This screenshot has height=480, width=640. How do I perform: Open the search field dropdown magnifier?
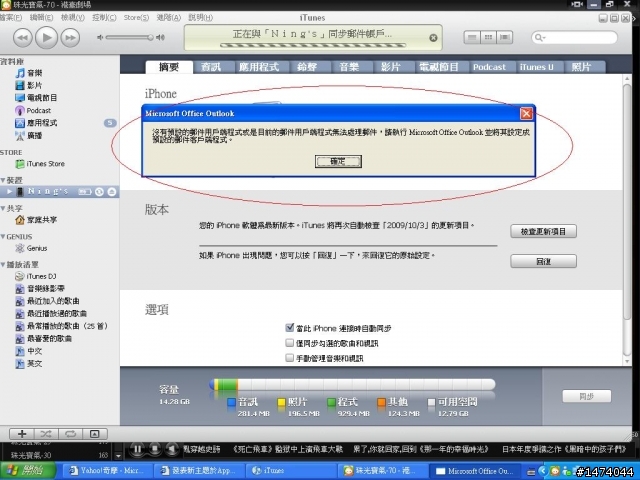pyautogui.click(x=540, y=38)
